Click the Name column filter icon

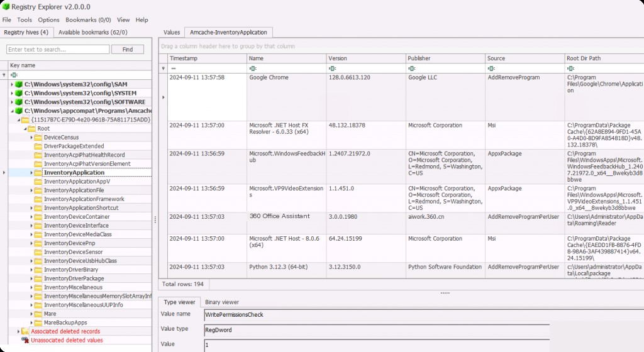pyautogui.click(x=253, y=69)
